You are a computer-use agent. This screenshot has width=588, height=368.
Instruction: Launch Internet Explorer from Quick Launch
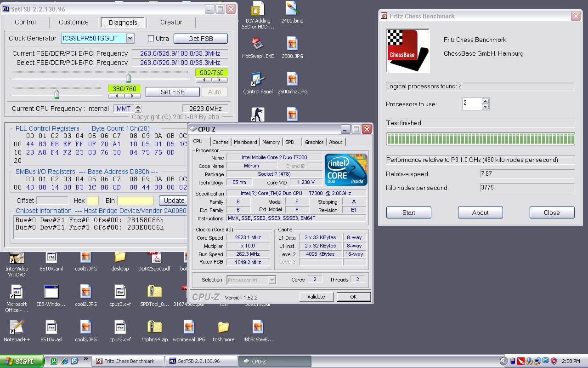pyautogui.click(x=65, y=361)
